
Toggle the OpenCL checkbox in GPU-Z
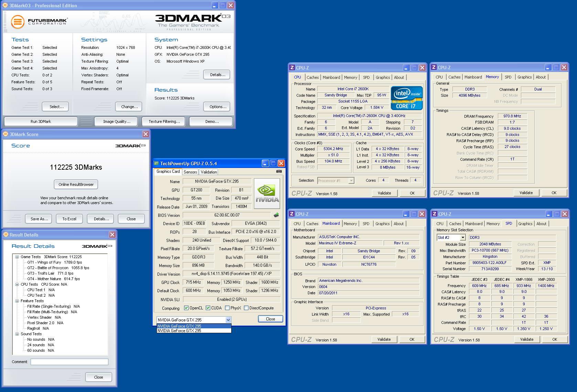click(186, 308)
